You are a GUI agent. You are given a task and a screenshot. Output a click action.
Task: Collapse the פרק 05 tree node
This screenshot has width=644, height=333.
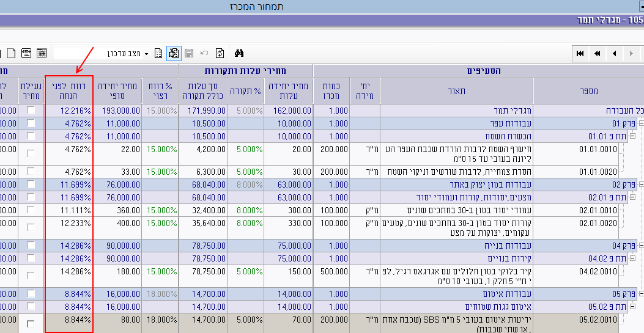point(641,294)
